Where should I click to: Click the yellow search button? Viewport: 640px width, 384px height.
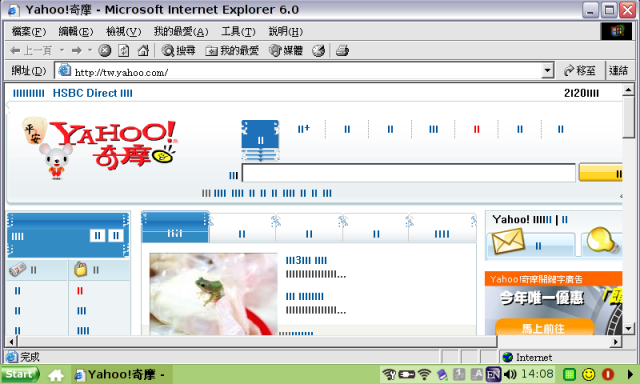pos(600,173)
